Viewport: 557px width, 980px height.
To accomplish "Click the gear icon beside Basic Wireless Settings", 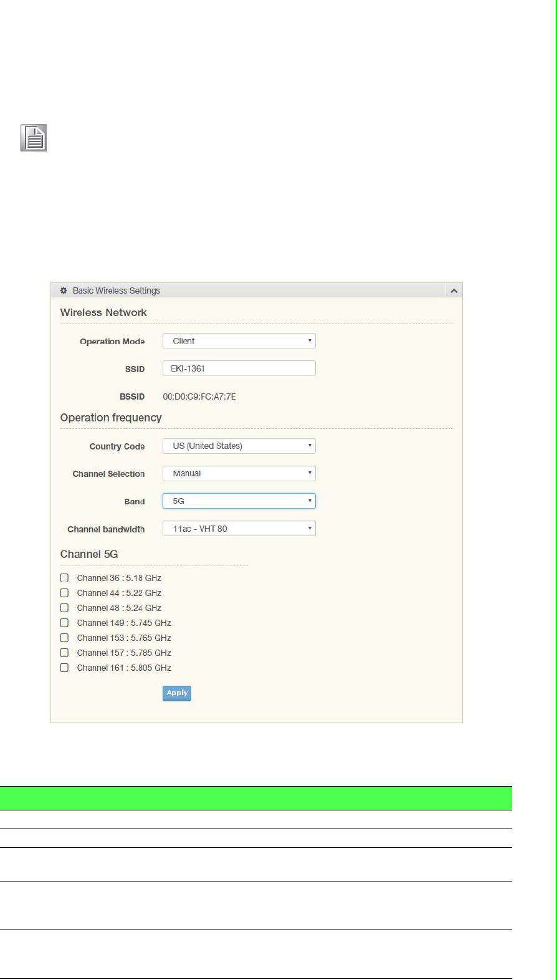I will pos(64,291).
